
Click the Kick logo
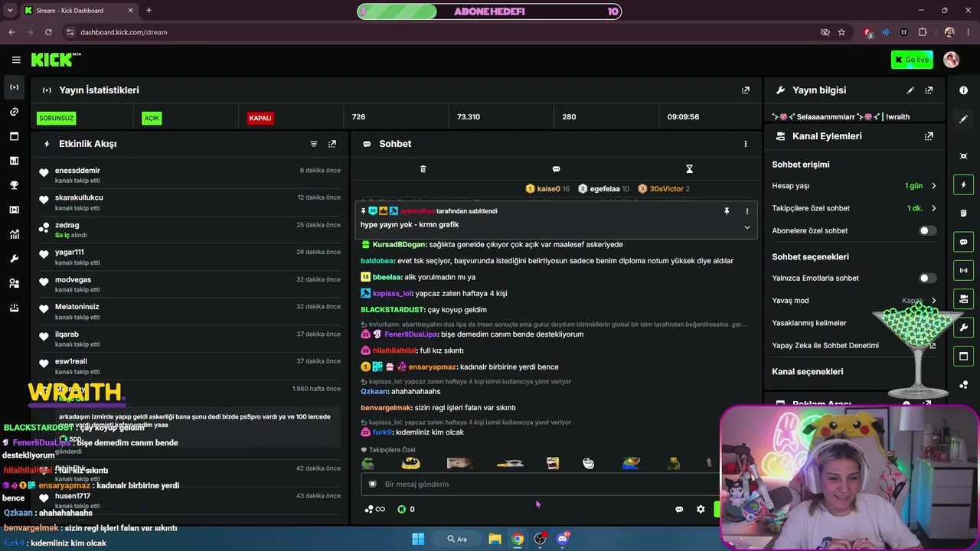point(56,60)
